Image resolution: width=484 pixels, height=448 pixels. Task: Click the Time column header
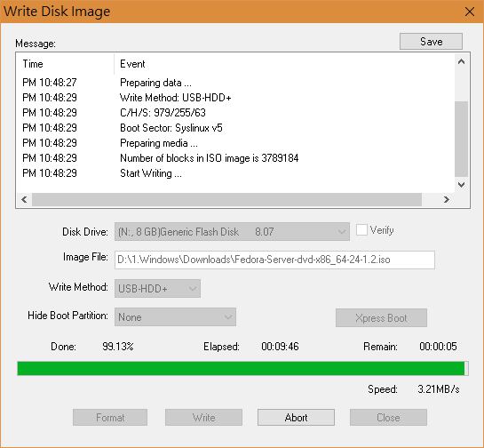66,64
